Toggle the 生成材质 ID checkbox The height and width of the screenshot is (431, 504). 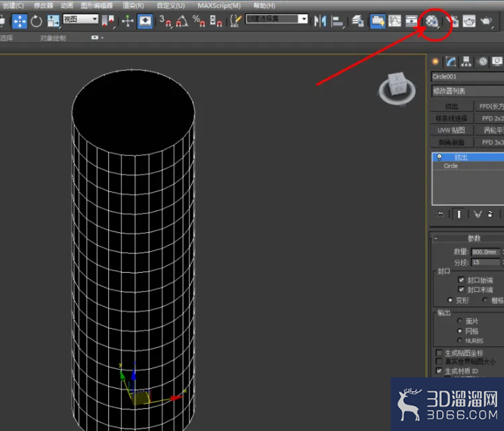439,371
